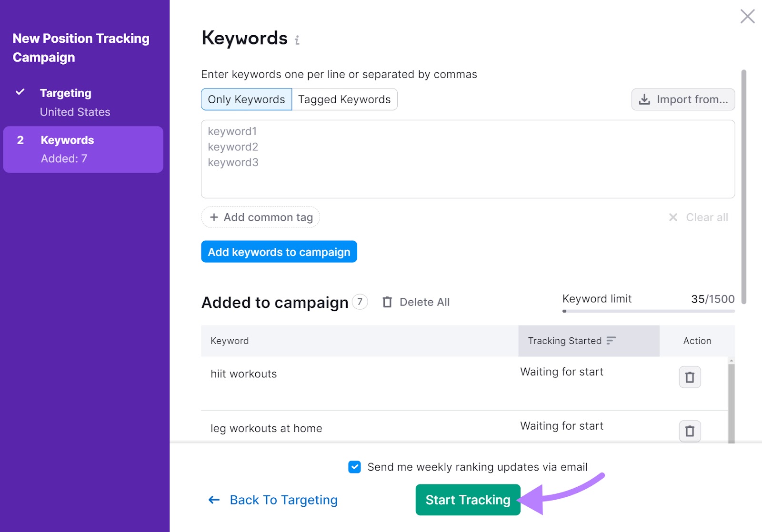Remove the leg workouts at home keyword
The width and height of the screenshot is (762, 532).
pos(689,431)
